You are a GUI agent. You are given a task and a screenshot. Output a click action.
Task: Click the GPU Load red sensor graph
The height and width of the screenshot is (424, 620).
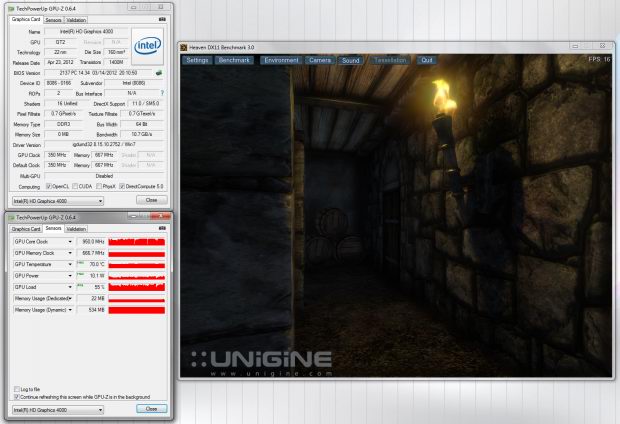click(136, 285)
